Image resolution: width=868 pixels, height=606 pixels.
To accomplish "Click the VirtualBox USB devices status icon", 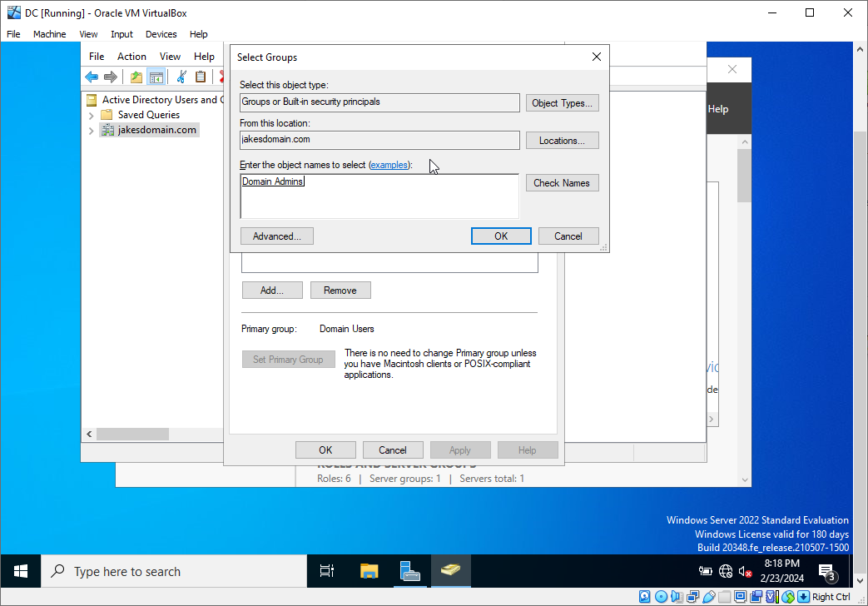I will pyautogui.click(x=707, y=597).
